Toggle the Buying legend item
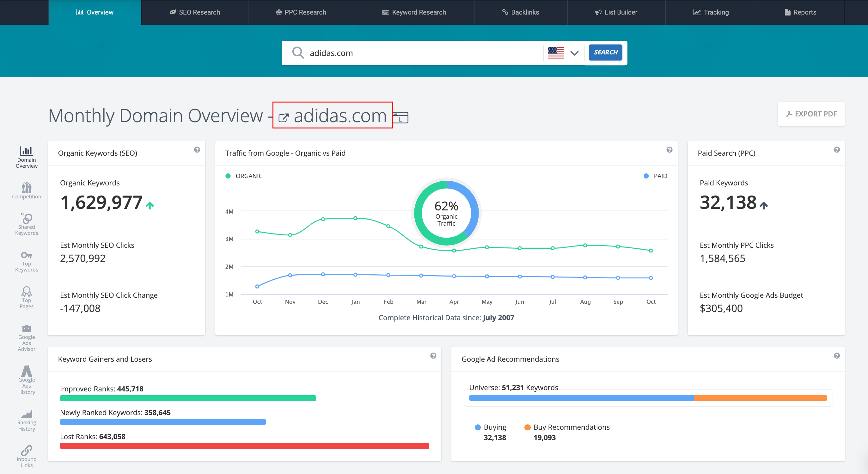Image resolution: width=868 pixels, height=474 pixels. tap(491, 427)
